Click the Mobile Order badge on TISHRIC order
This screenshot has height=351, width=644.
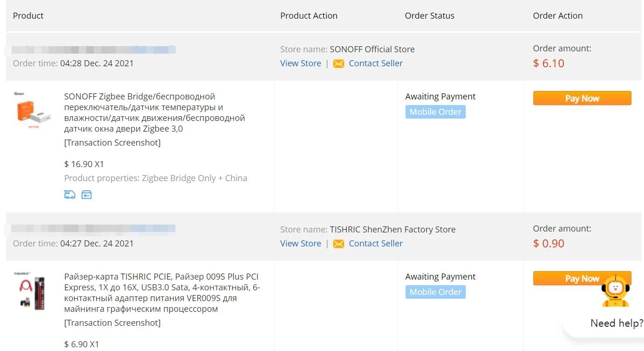(435, 292)
